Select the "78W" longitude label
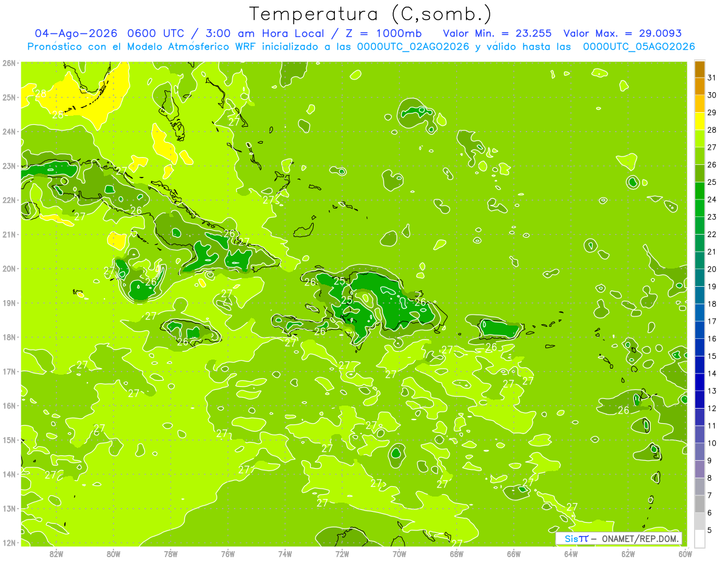 tap(170, 554)
